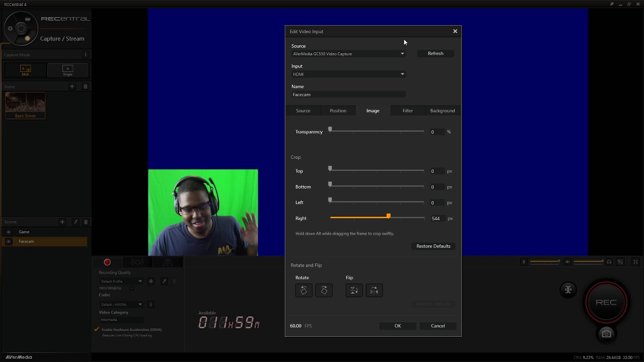Click the Crop Right slider handle
This screenshot has height=362, width=644.
click(x=388, y=216)
